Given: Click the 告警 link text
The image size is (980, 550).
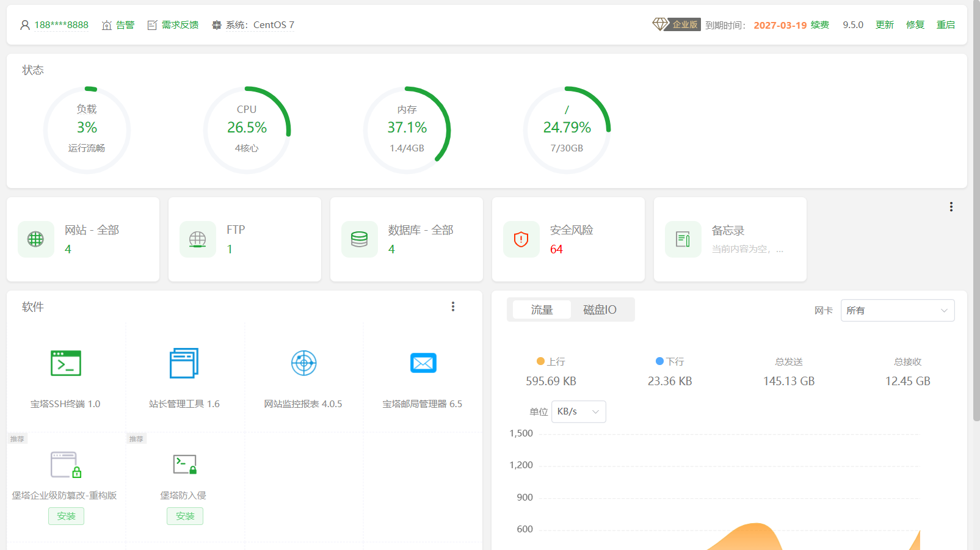Looking at the screenshot, I should 125,25.
